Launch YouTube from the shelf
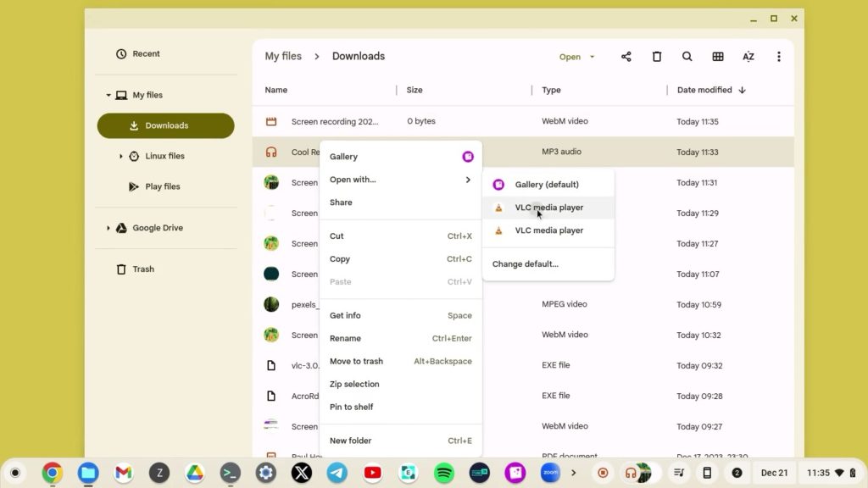Viewport: 868px width, 488px height. [373, 473]
